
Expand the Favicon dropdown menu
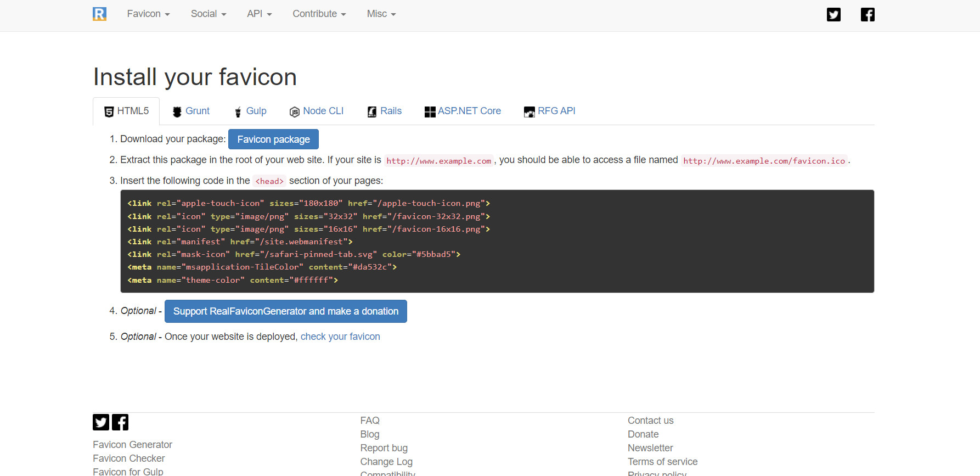point(148,14)
